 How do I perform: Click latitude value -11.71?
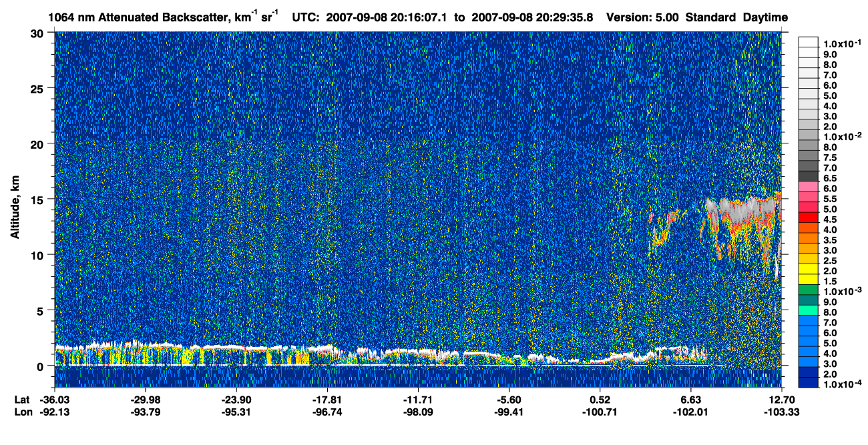coord(418,399)
